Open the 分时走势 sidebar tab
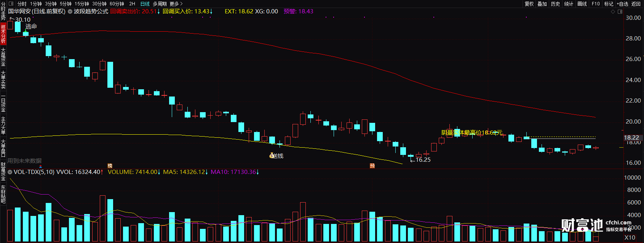 (3, 11)
